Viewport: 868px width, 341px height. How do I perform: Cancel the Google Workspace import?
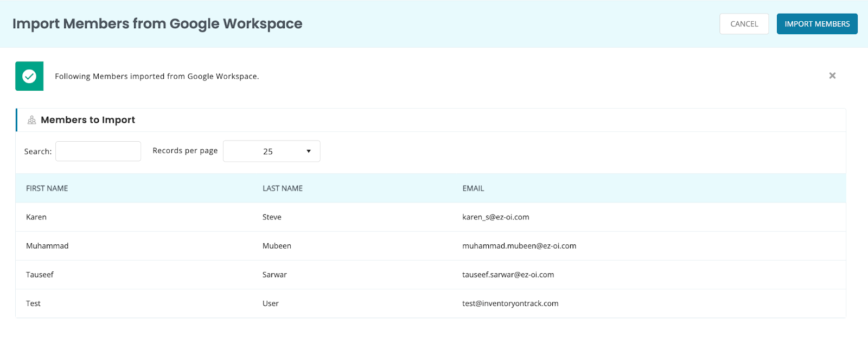[744, 24]
